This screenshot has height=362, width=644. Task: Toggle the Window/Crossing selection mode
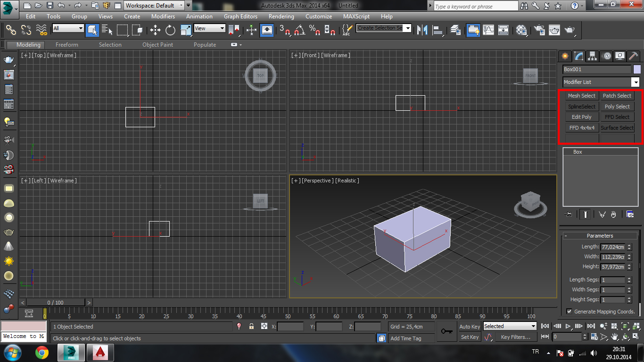[x=138, y=30]
